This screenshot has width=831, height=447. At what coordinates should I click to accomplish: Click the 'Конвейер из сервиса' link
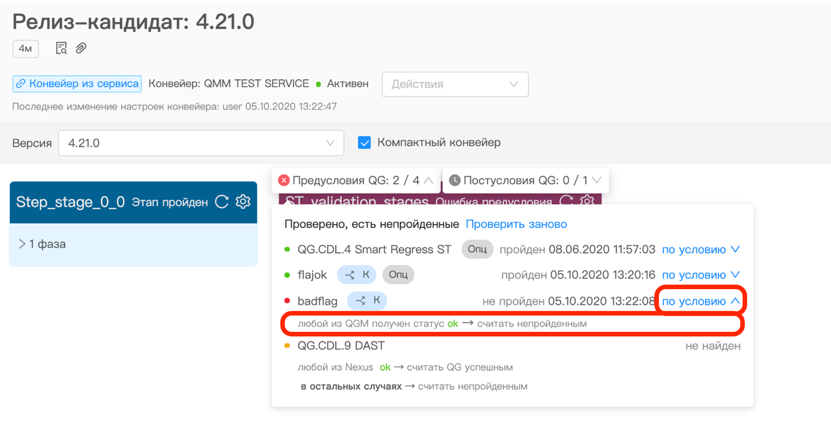pos(77,84)
